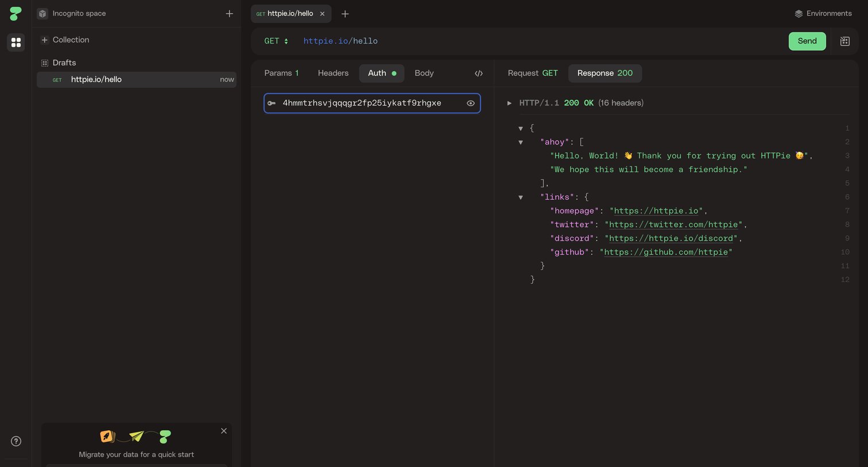Toggle token visibility eye icon
Viewport: 868px width, 467px height.
tap(471, 103)
